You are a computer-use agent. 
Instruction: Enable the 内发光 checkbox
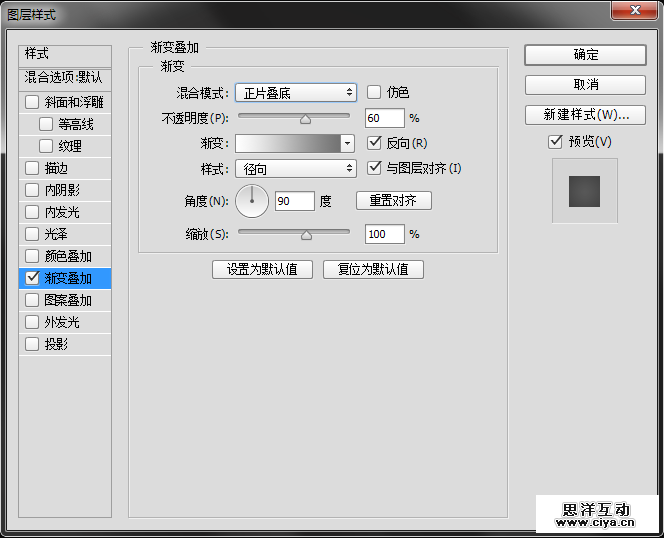pyautogui.click(x=32, y=212)
